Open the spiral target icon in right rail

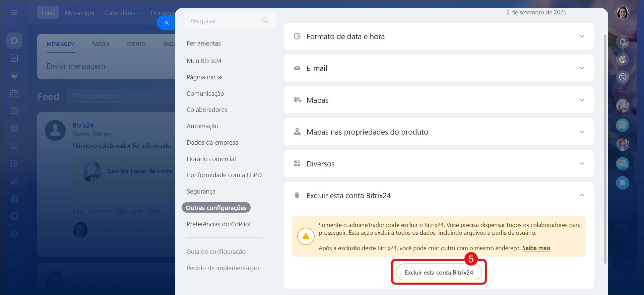[623, 59]
